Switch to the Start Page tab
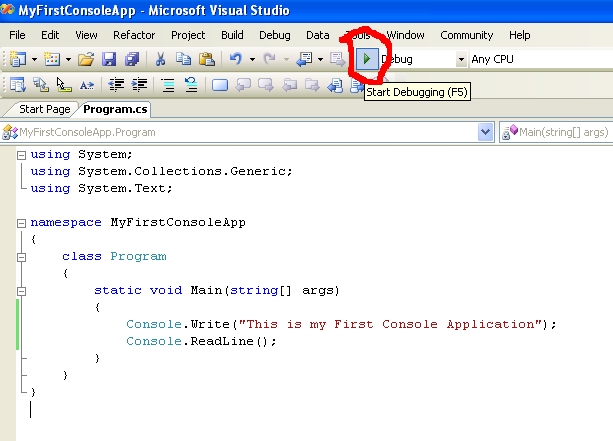The image size is (613, 441). pyautogui.click(x=44, y=109)
